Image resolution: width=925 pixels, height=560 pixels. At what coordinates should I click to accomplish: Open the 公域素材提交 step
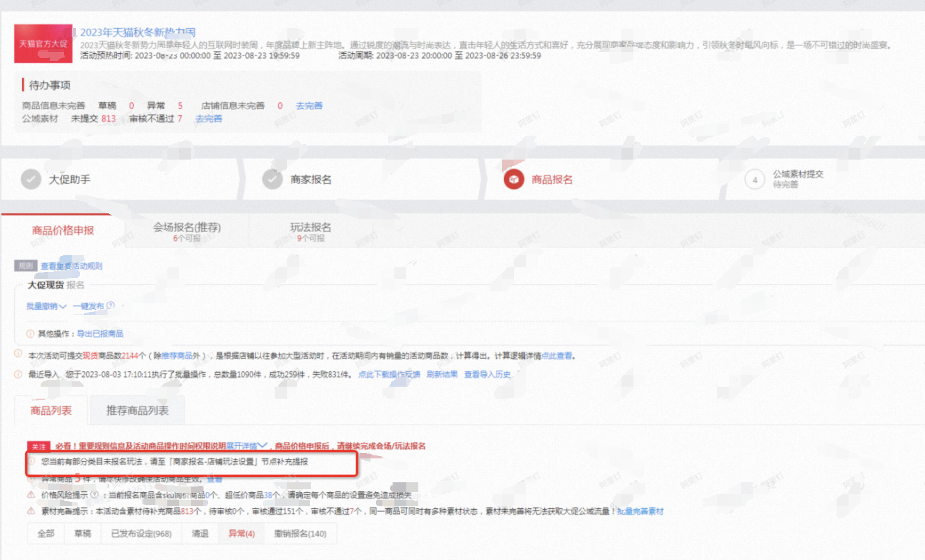[x=798, y=174]
